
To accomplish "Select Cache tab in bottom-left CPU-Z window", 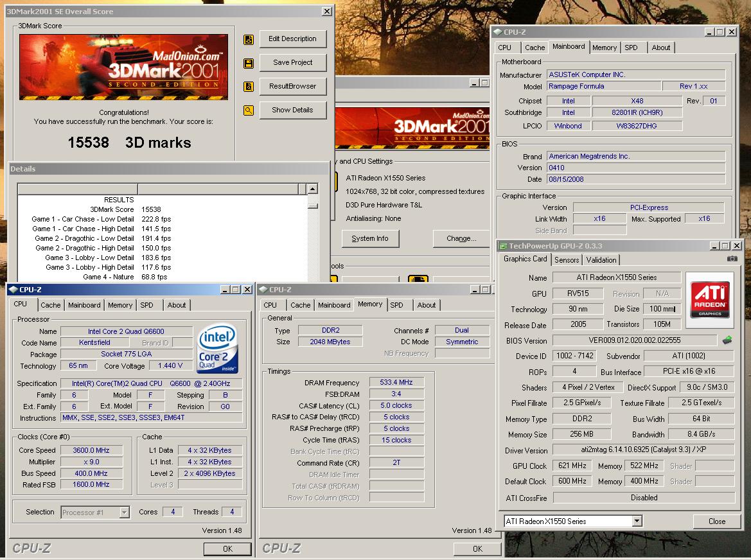I will [x=50, y=305].
